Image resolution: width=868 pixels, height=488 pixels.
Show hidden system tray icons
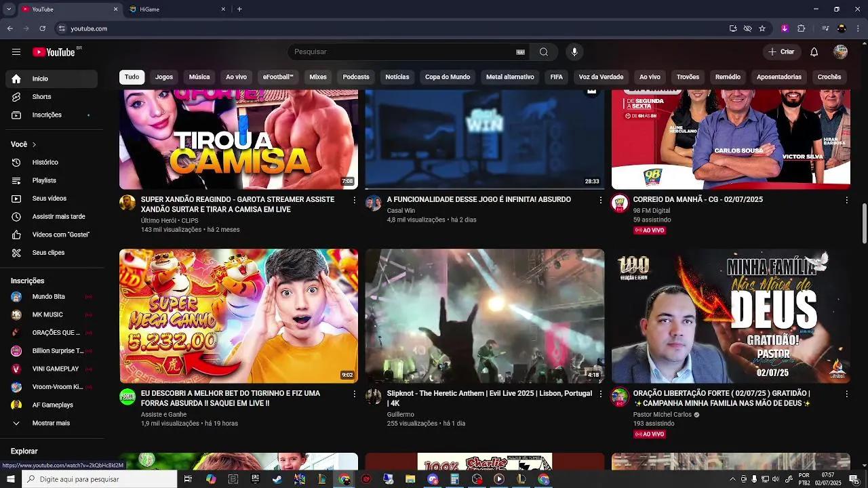[732, 479]
